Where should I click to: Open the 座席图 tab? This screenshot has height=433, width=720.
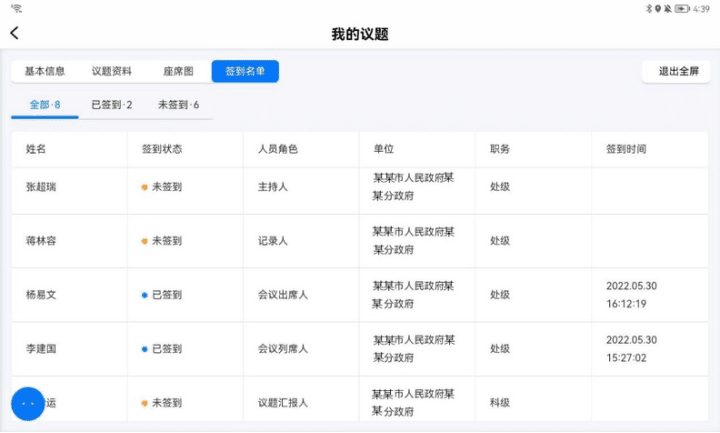click(178, 71)
